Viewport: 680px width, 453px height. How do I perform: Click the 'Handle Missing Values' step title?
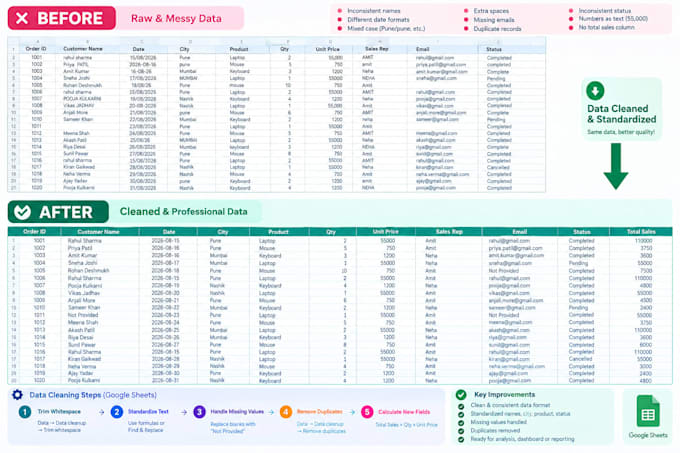click(237, 411)
